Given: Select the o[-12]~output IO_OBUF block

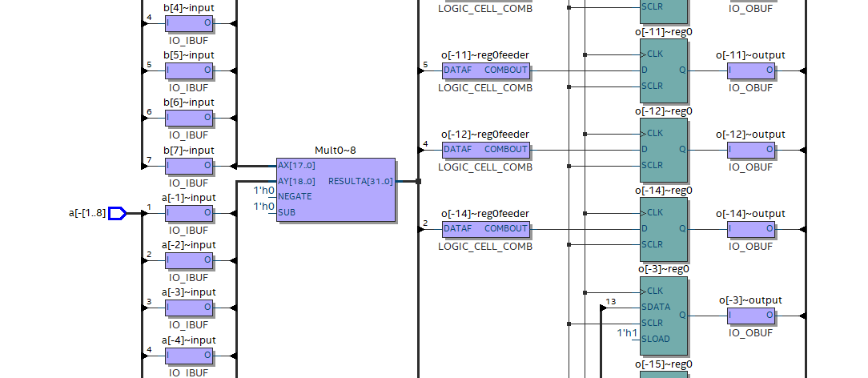Looking at the screenshot, I should tap(750, 150).
